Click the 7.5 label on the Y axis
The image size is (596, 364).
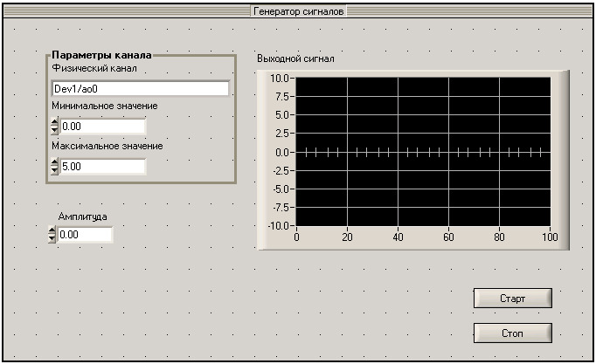(x=282, y=96)
